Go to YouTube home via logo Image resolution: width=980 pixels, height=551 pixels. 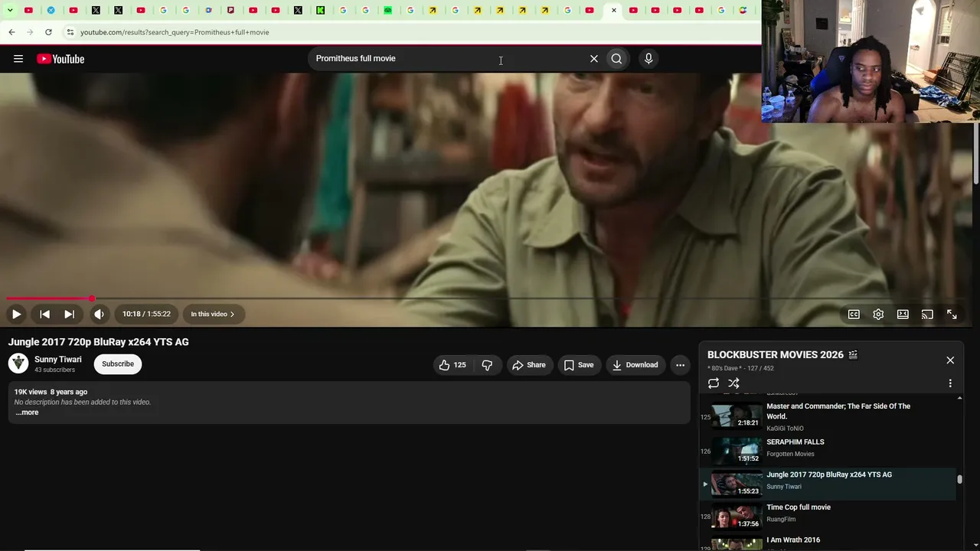[60, 59]
